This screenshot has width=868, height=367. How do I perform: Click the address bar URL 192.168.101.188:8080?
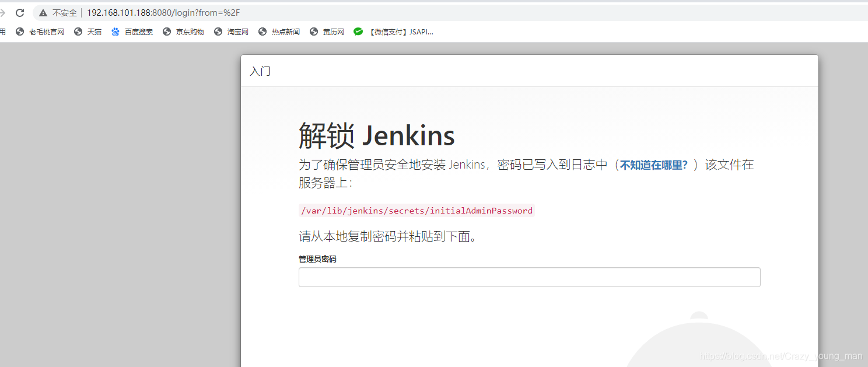click(x=163, y=12)
